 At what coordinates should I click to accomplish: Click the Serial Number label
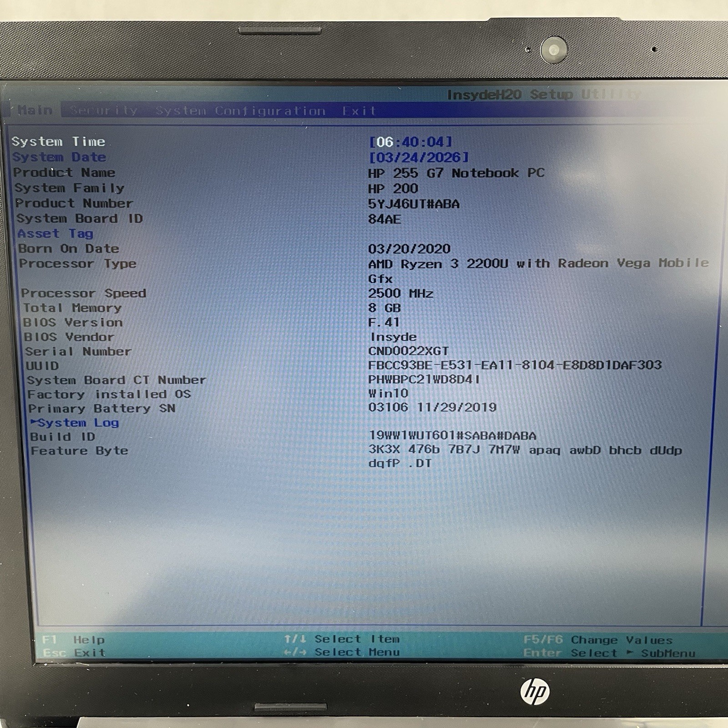[x=78, y=352]
